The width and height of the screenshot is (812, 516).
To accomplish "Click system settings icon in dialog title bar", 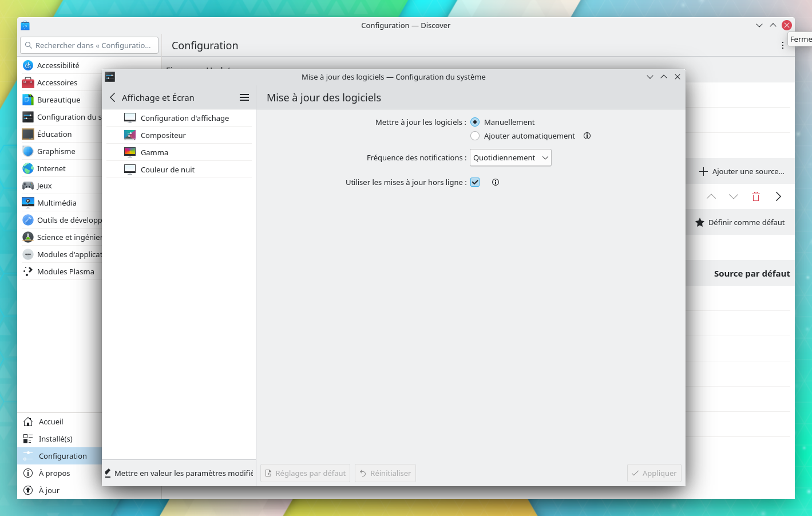I will coord(110,77).
